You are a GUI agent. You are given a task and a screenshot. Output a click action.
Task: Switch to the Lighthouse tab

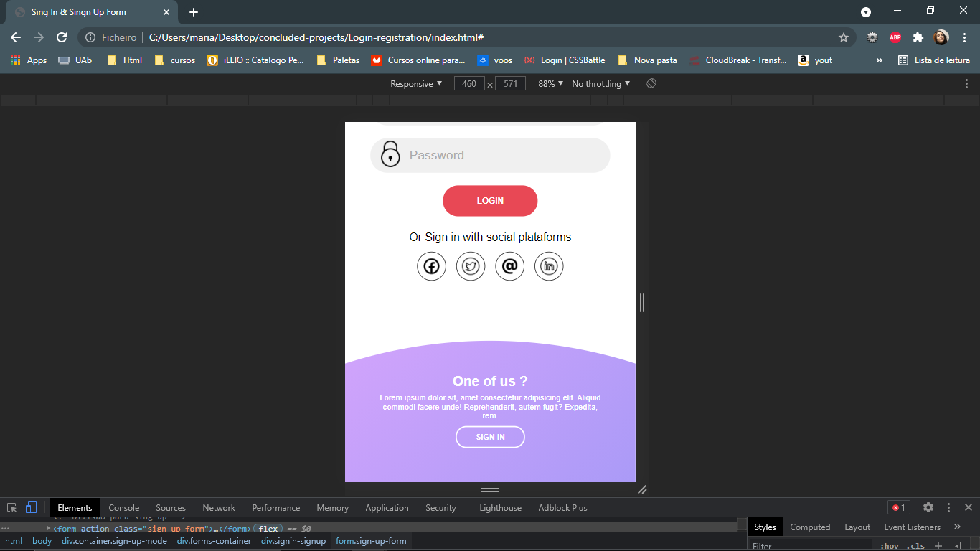click(500, 507)
